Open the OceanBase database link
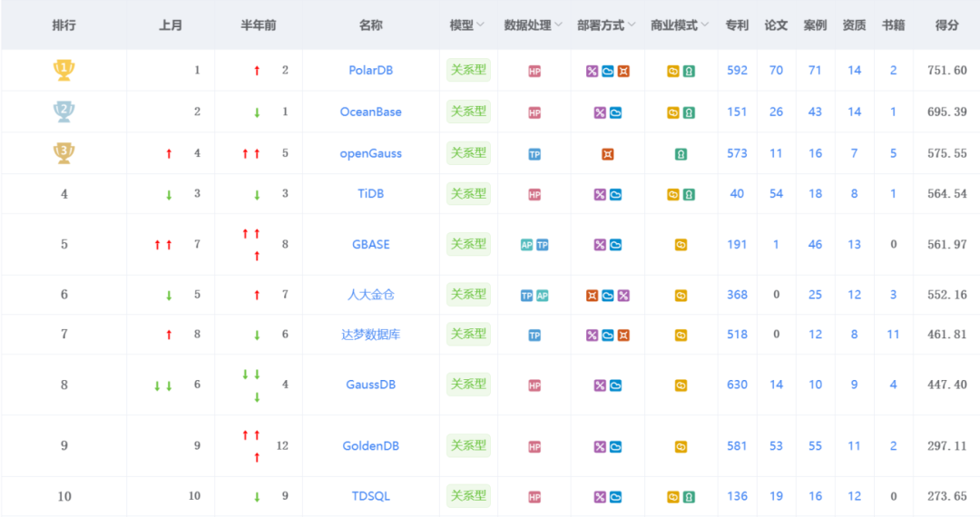Screen dimensions: 980x517 [370, 112]
